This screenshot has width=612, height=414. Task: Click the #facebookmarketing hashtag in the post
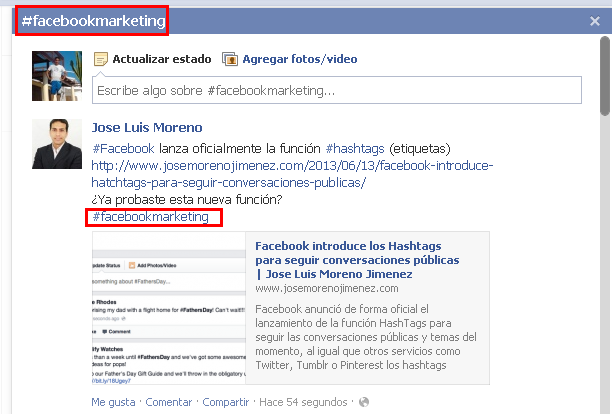click(x=150, y=217)
